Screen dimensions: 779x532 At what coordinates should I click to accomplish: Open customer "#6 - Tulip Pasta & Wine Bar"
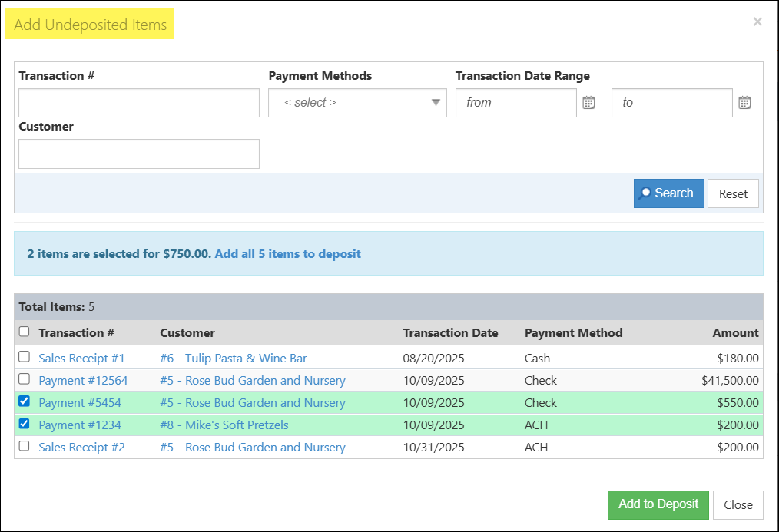pos(233,357)
